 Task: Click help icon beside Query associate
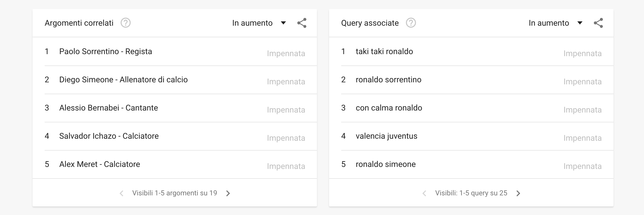pos(411,23)
